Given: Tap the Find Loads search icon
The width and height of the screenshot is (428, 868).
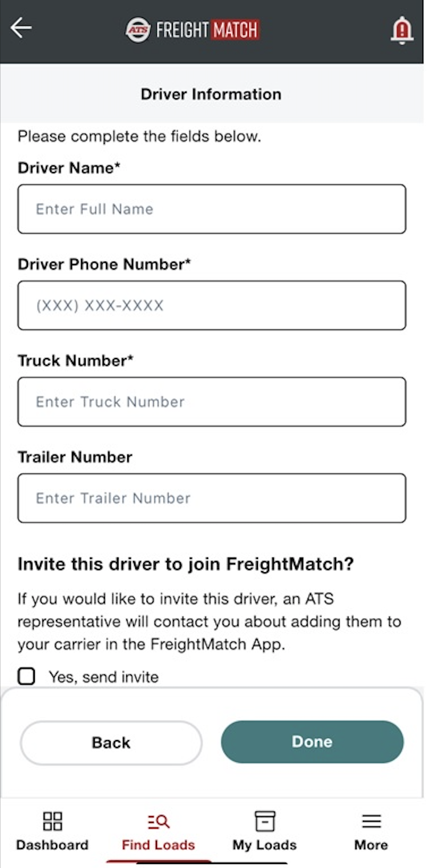Looking at the screenshot, I should click(x=159, y=821).
